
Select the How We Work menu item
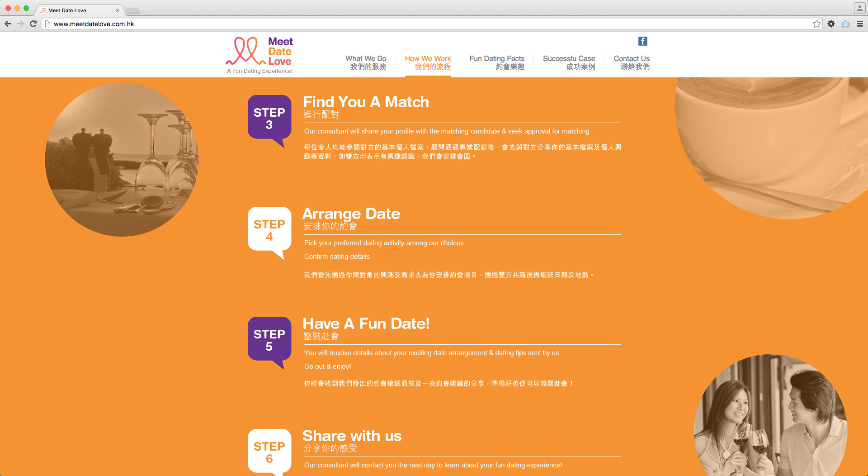coord(428,62)
